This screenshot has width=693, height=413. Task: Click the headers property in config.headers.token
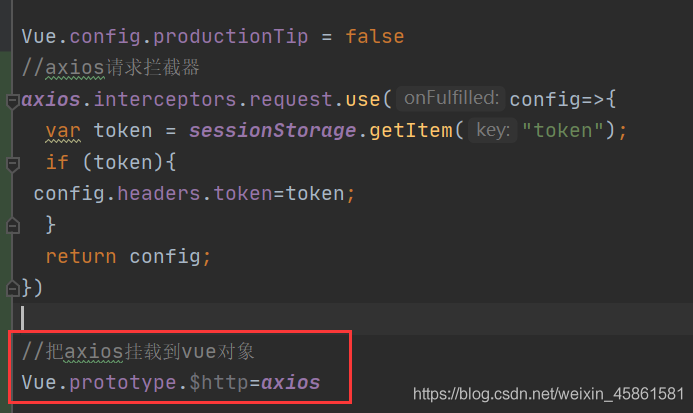click(x=159, y=194)
